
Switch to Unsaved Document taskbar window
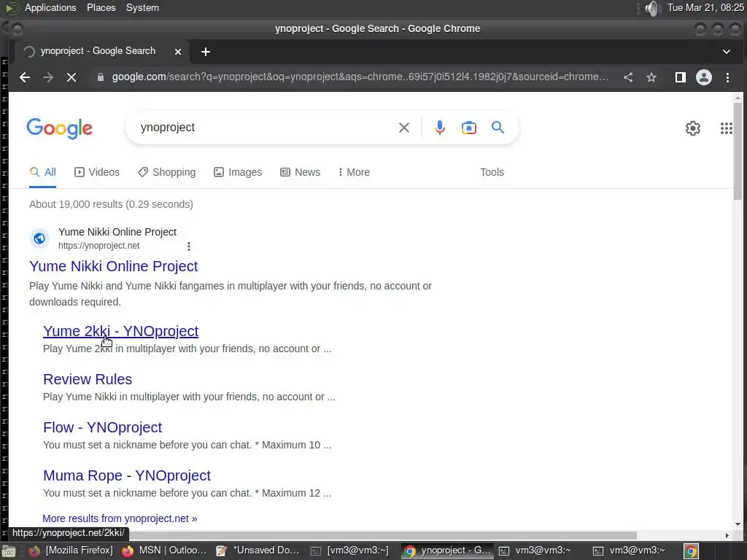click(x=258, y=551)
